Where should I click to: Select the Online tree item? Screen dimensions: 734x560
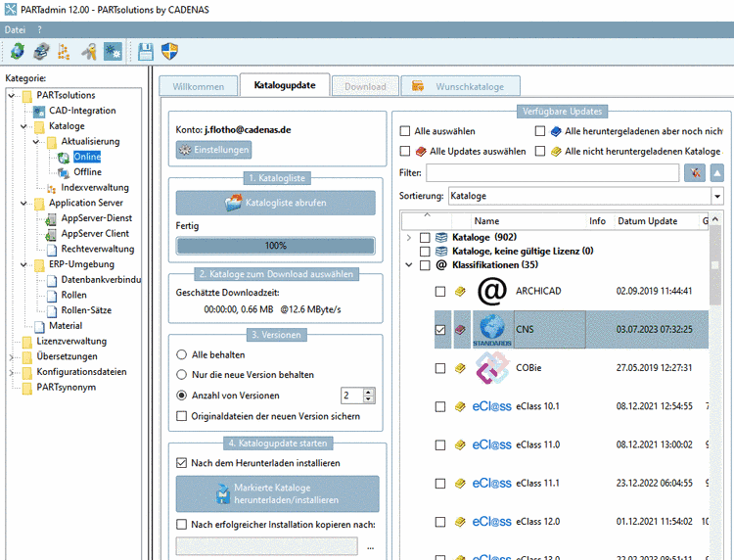click(87, 157)
